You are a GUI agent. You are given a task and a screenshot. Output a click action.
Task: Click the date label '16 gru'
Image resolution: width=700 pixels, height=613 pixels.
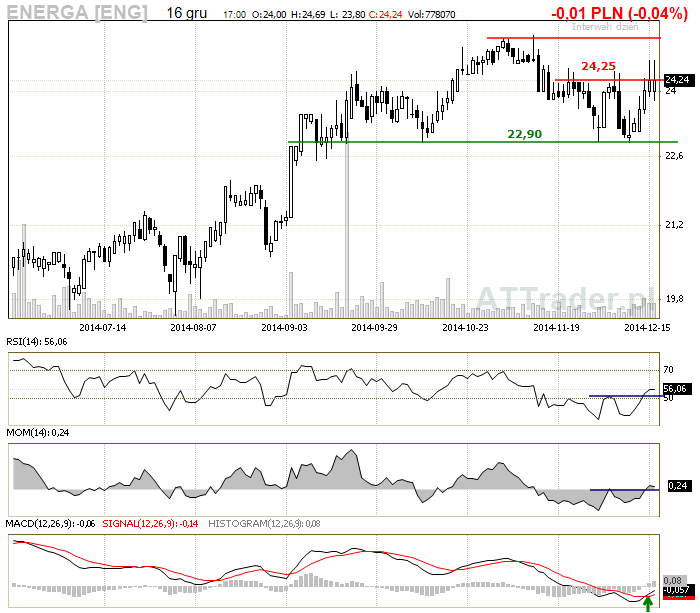pyautogui.click(x=187, y=13)
